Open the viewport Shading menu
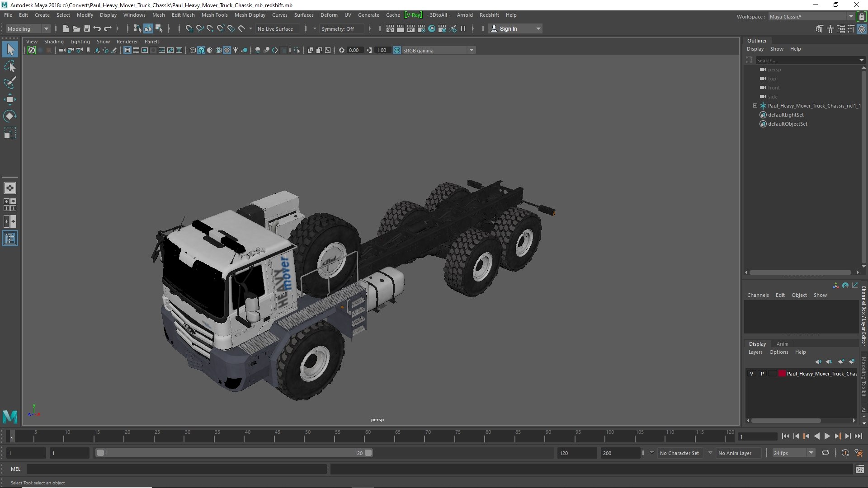Image resolution: width=868 pixels, height=488 pixels. [x=54, y=42]
